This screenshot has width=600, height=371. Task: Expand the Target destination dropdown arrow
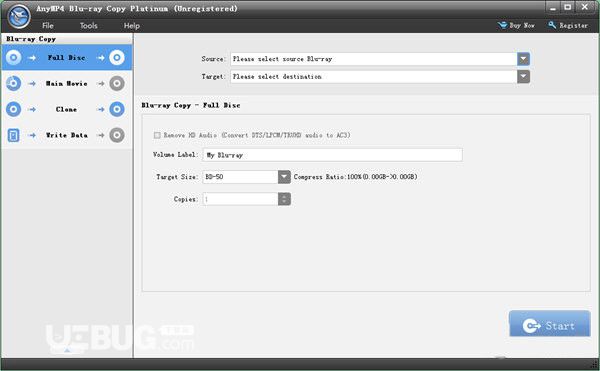click(x=523, y=76)
